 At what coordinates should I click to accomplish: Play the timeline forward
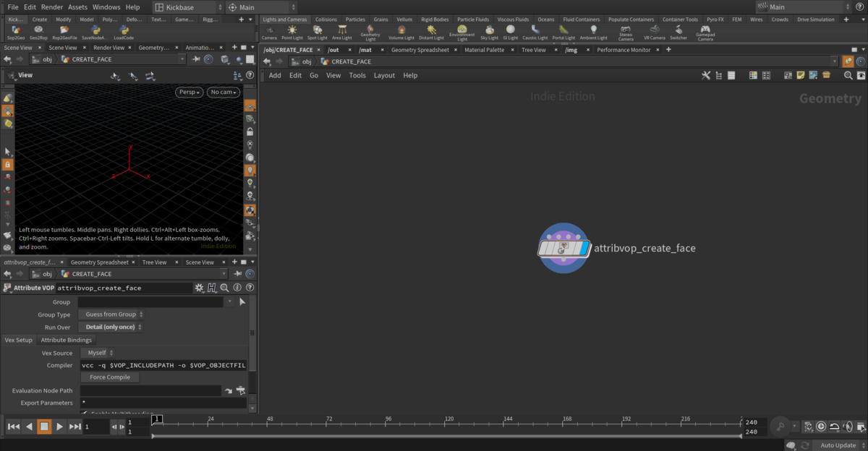(59, 426)
